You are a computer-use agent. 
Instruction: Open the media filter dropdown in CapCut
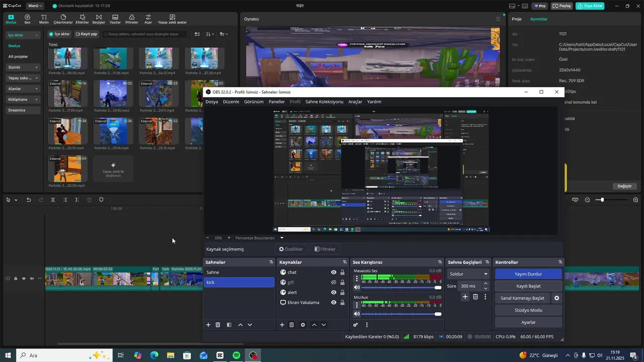(x=223, y=34)
